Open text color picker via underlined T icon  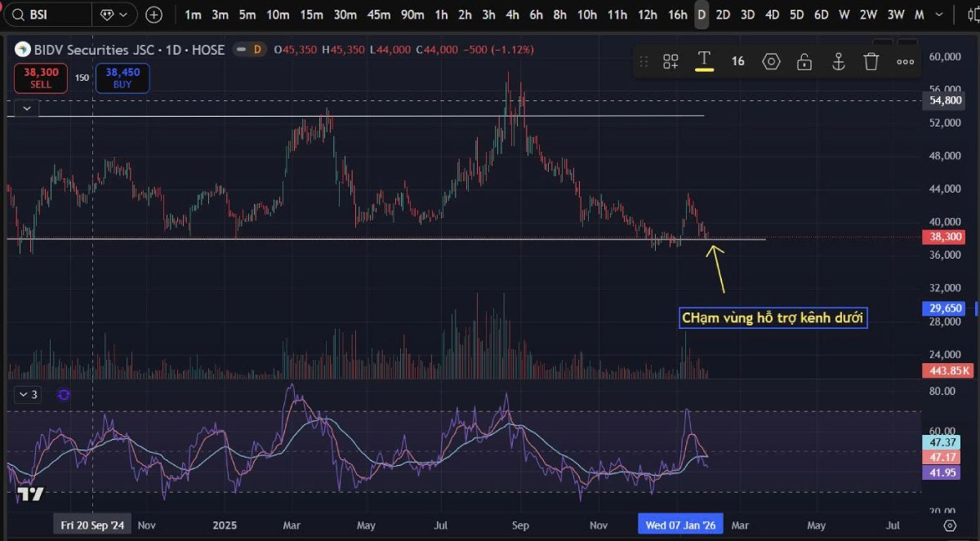coord(703,60)
